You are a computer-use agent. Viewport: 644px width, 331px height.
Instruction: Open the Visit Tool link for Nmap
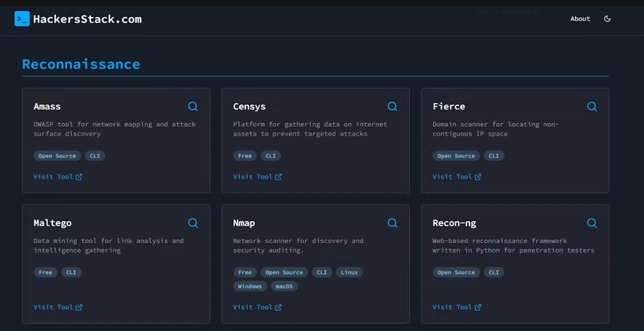coord(258,307)
